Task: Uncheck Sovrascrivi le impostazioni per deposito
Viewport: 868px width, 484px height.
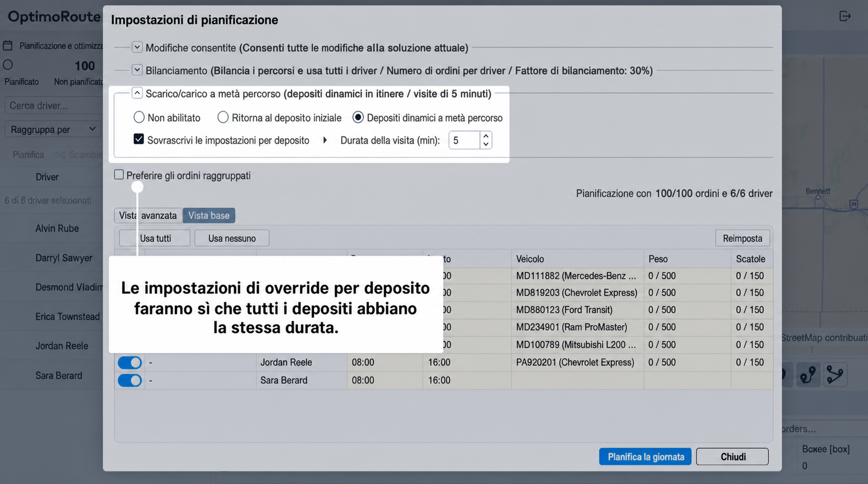Action: pos(139,139)
